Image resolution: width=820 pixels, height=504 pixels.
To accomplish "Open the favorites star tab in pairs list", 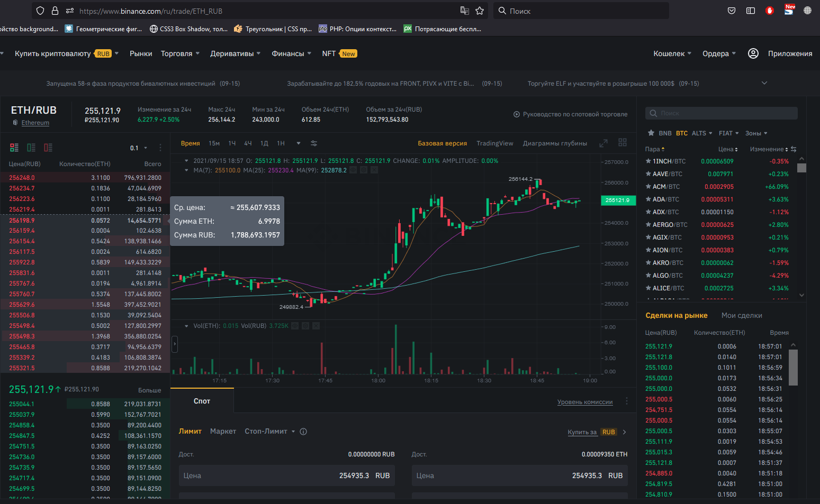I will tap(651, 133).
